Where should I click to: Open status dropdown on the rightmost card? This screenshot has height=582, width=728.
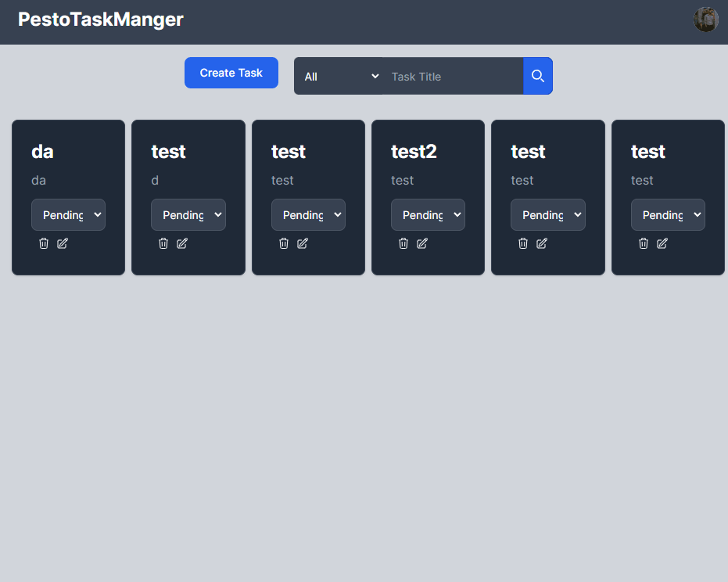[668, 215]
